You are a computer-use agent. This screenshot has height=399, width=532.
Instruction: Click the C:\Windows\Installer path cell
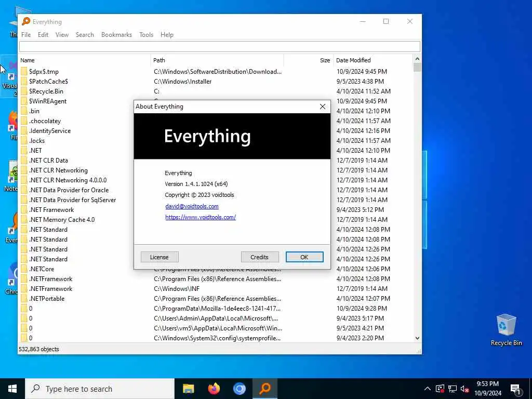point(182,82)
